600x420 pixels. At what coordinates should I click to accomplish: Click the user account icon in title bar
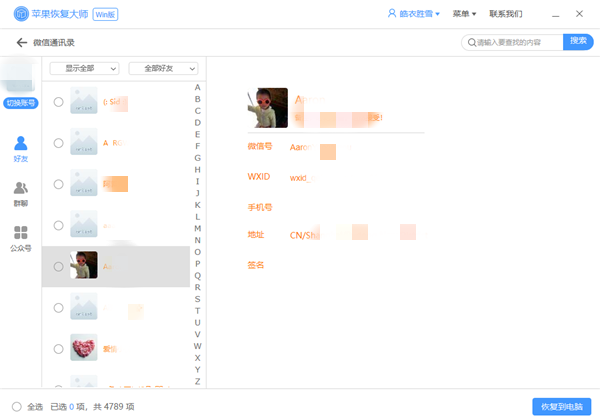tap(391, 14)
